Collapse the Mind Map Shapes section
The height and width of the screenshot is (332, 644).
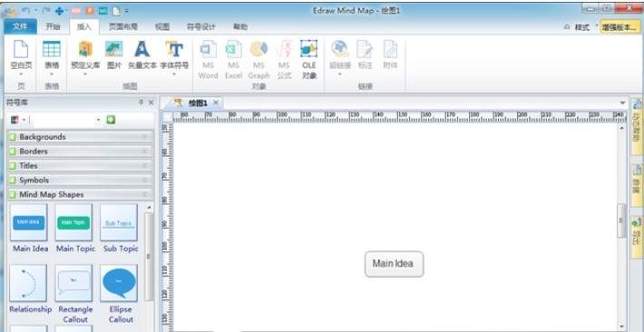81,194
